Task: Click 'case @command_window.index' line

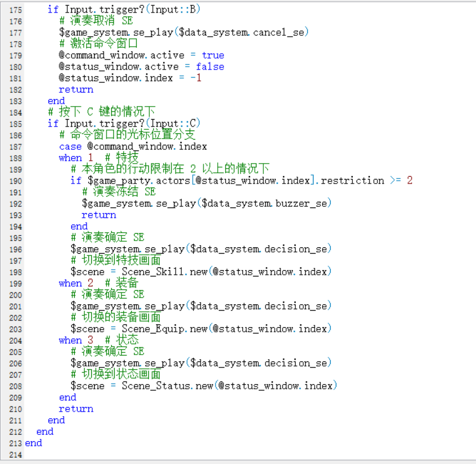Action: tap(133, 146)
